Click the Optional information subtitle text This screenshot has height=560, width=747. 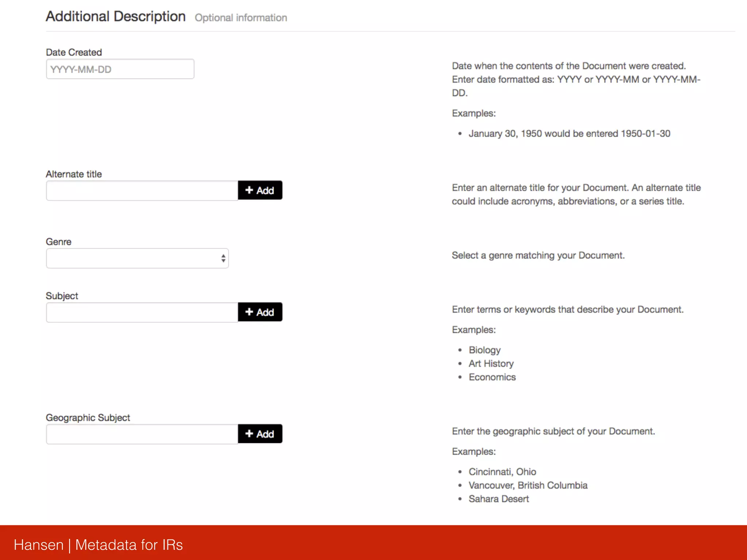point(241,18)
